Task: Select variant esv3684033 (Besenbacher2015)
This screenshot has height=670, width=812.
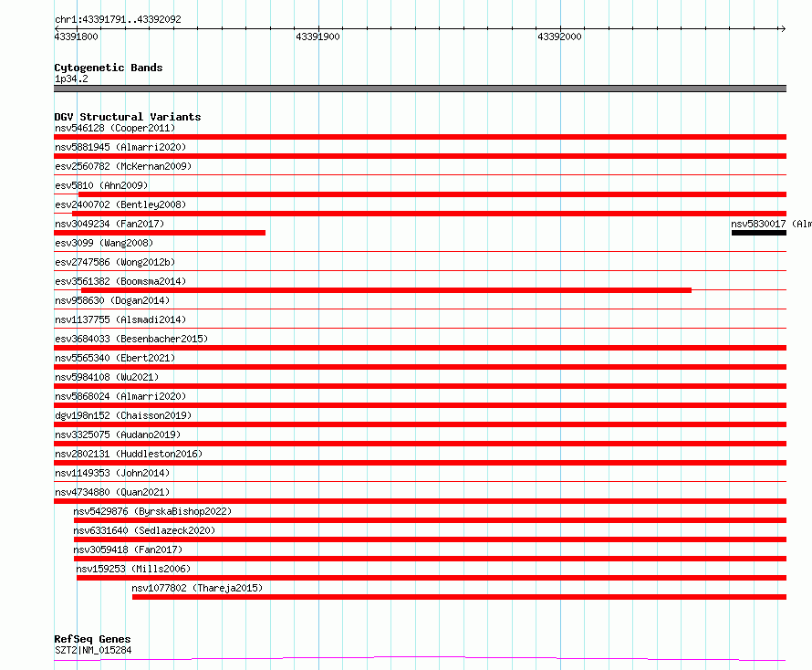Action: tap(131, 339)
